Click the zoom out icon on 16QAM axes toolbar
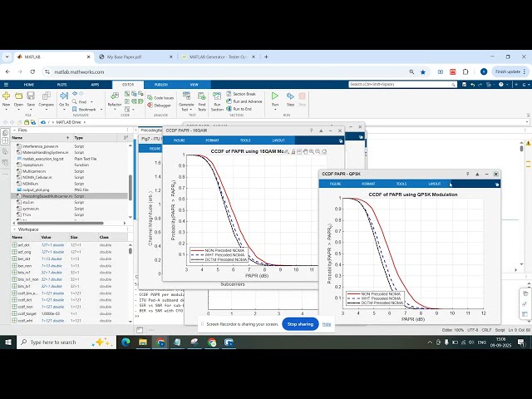The width and height of the screenshot is (532, 399). (x=318, y=151)
